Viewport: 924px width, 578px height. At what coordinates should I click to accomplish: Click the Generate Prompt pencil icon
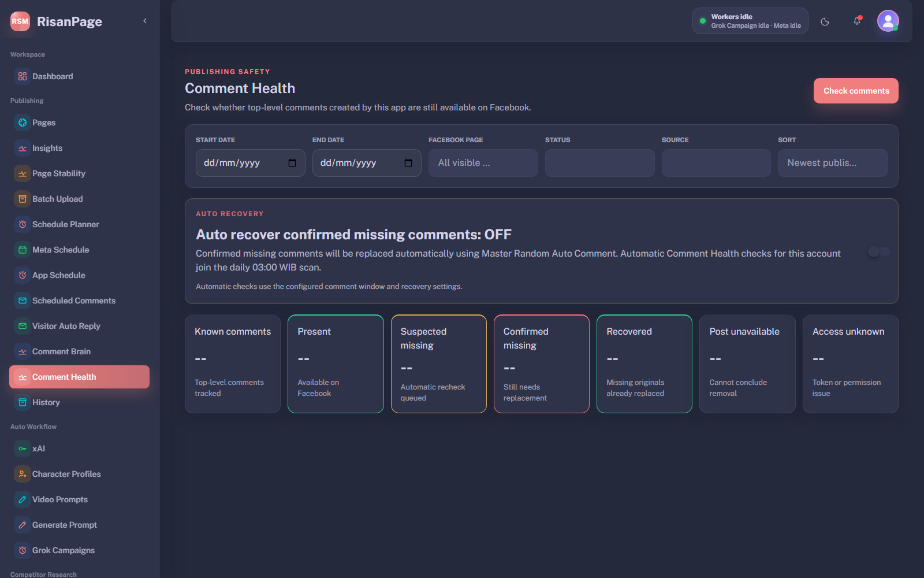(x=23, y=525)
